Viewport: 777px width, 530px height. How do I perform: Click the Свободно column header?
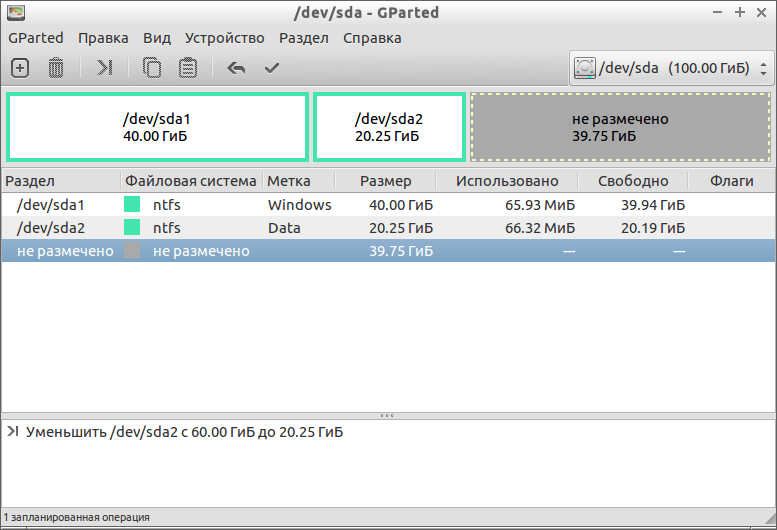[x=633, y=181]
